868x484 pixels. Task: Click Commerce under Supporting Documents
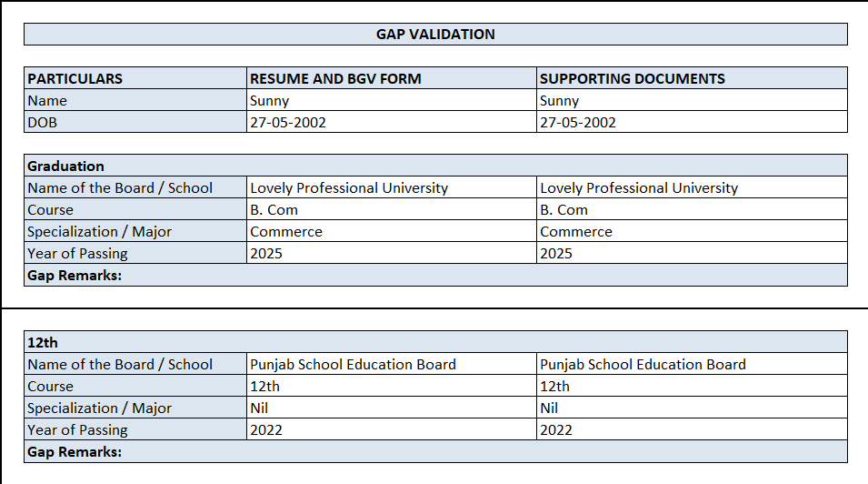point(576,232)
